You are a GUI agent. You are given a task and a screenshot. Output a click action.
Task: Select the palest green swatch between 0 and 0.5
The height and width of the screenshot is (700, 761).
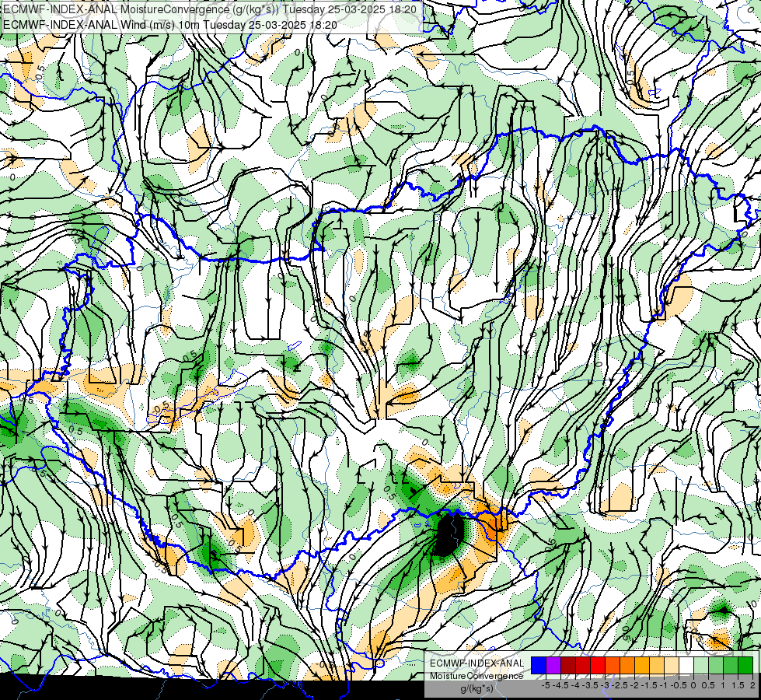[x=701, y=666]
